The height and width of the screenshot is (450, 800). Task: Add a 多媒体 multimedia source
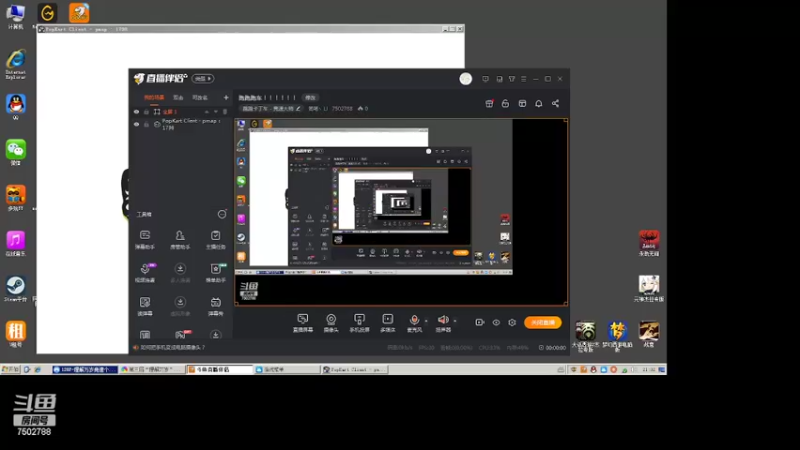point(388,323)
